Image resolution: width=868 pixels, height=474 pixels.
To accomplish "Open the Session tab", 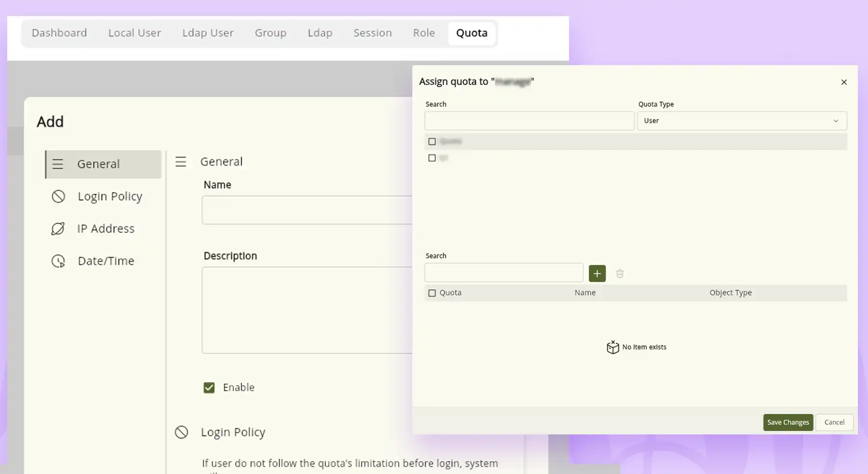I will pos(372,33).
